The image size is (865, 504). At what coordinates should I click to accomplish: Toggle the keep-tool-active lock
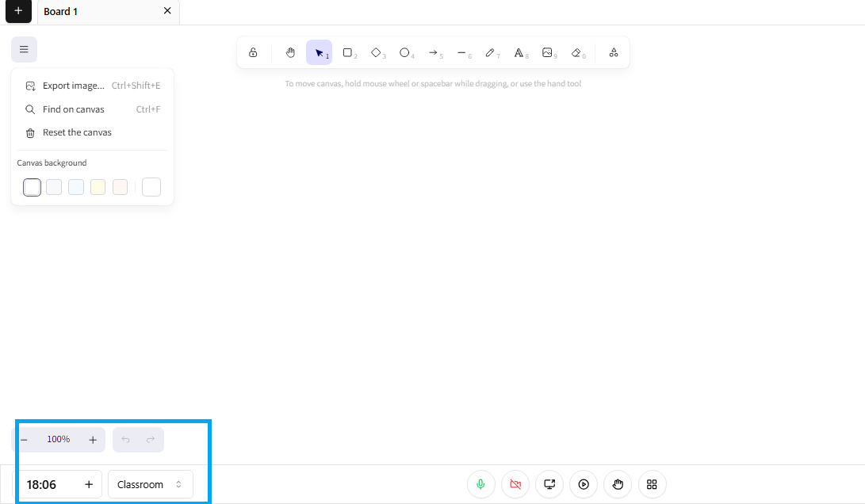(253, 53)
